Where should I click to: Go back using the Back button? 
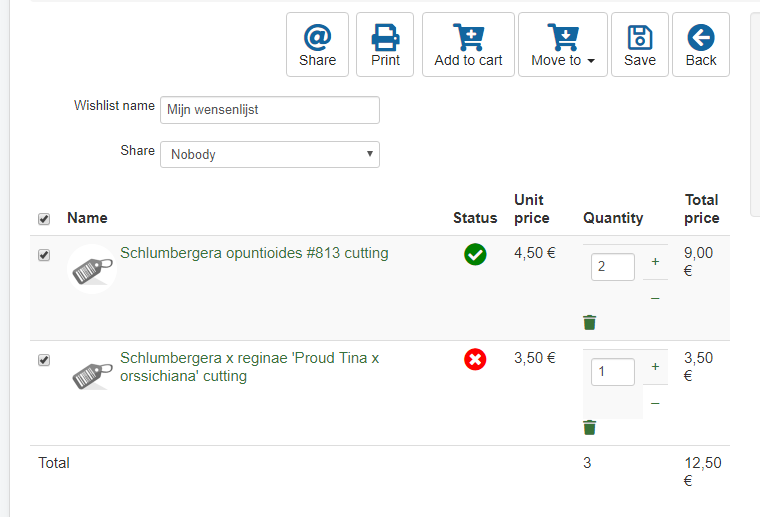(701, 45)
